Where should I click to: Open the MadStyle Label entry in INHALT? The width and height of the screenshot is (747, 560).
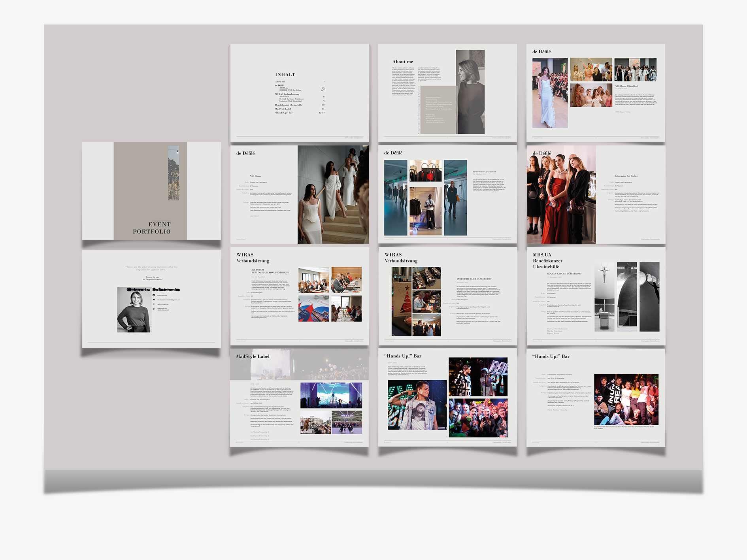click(x=282, y=109)
